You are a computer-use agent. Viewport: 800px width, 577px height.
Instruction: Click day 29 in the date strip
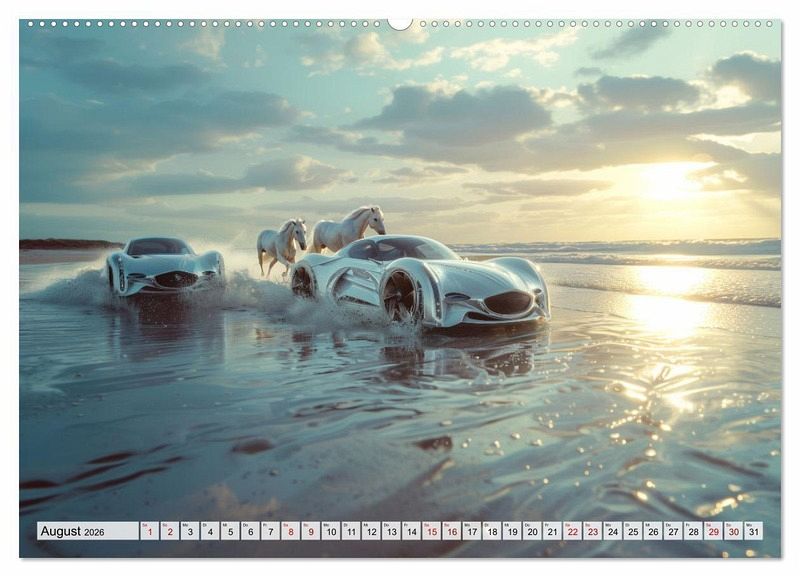coord(713,531)
